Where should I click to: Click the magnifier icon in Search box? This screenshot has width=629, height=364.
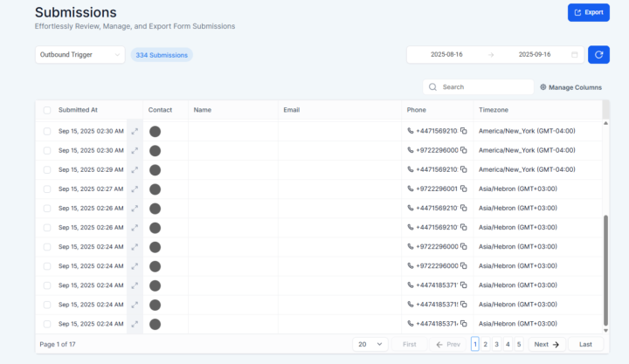(x=432, y=87)
